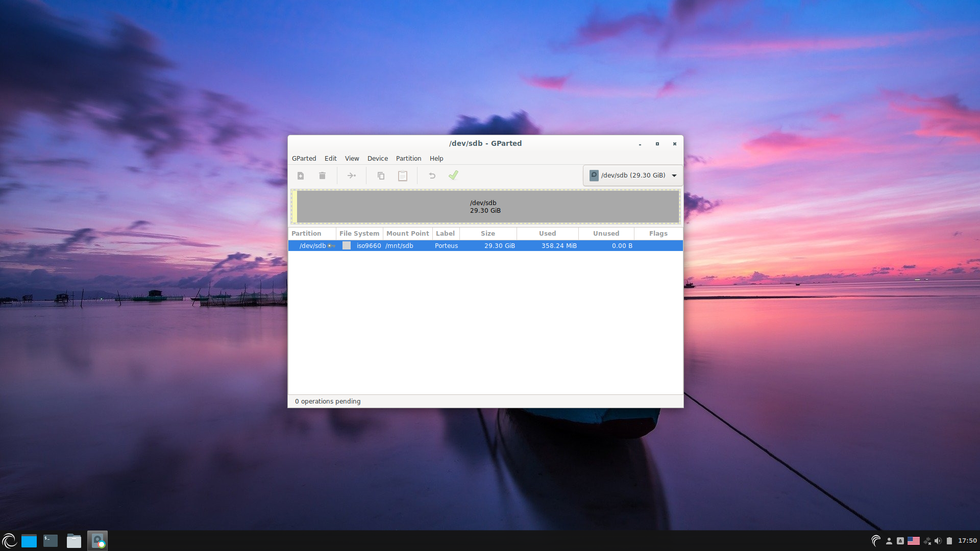Select the /dev/sdb graphical partition bar

coord(485,207)
